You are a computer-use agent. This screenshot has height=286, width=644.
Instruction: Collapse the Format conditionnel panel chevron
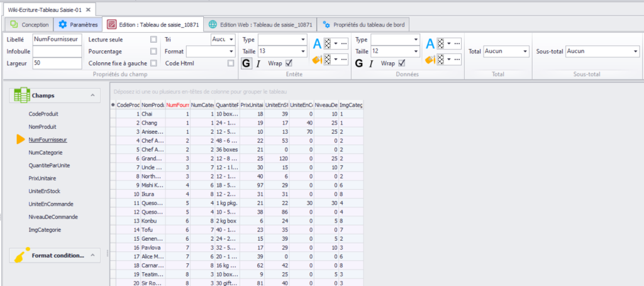point(93,255)
